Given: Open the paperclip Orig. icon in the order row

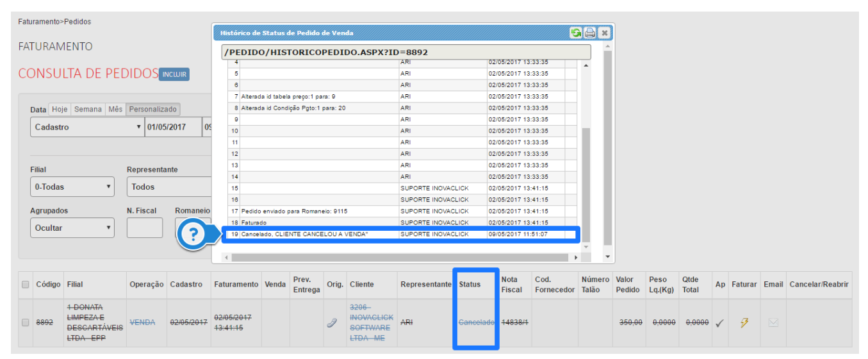Looking at the screenshot, I should (x=332, y=322).
